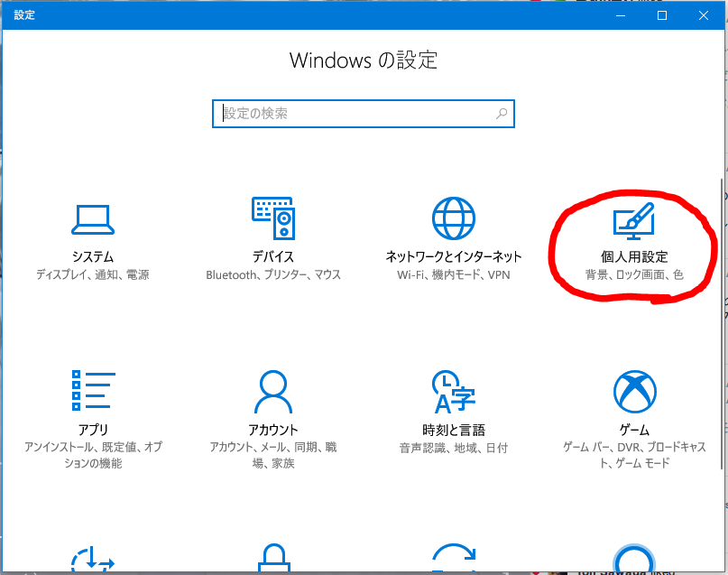Open the システム laptop icon
Screen dimensions: 728x575
pyautogui.click(x=93, y=219)
